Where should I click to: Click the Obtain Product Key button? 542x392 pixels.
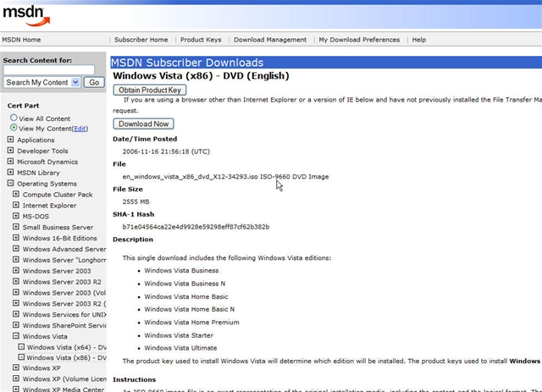(150, 90)
